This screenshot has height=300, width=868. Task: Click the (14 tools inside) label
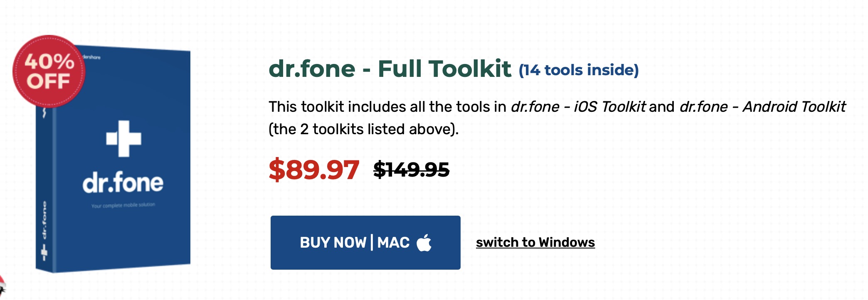(579, 70)
